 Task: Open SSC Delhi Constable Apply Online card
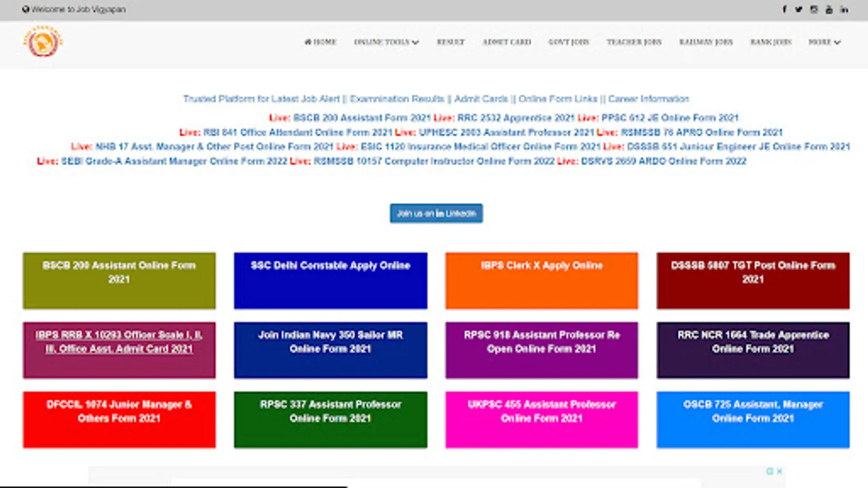tap(330, 280)
